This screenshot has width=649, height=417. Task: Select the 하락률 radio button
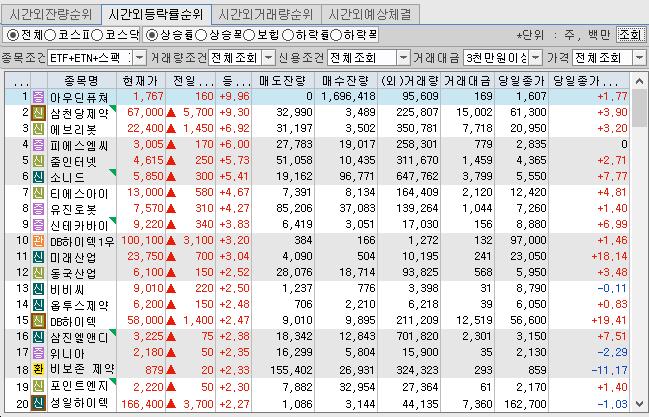[288, 35]
